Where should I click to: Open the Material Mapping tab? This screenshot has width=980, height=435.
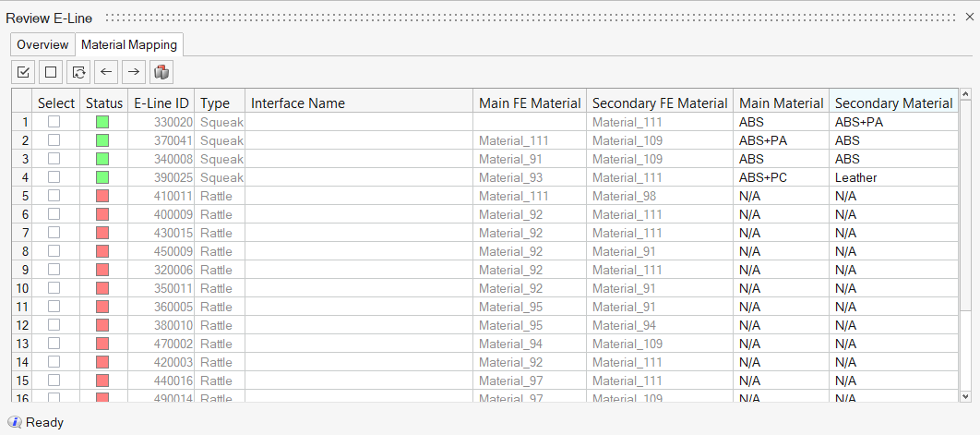(128, 44)
